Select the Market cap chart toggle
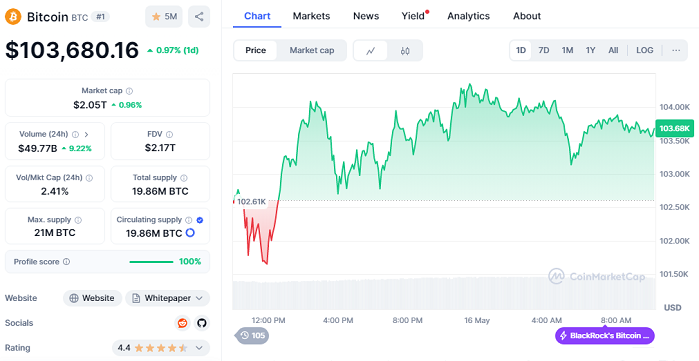The image size is (699, 361). [x=312, y=50]
